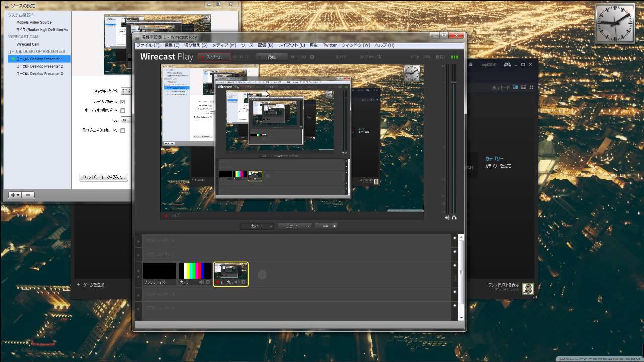Open the ソース menu
Viewport: 644px width, 362px height.
tap(247, 45)
